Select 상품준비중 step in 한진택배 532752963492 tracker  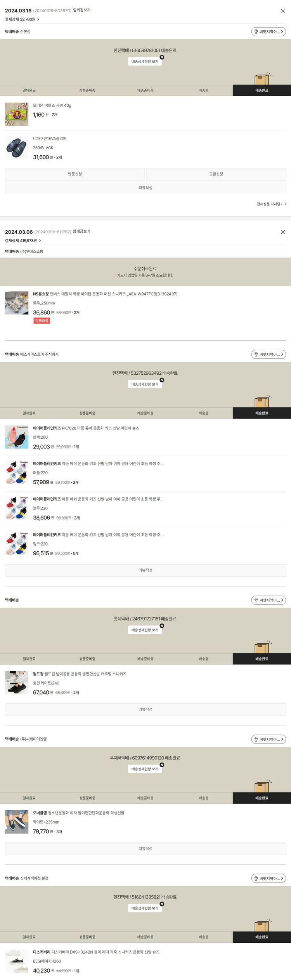tap(87, 413)
